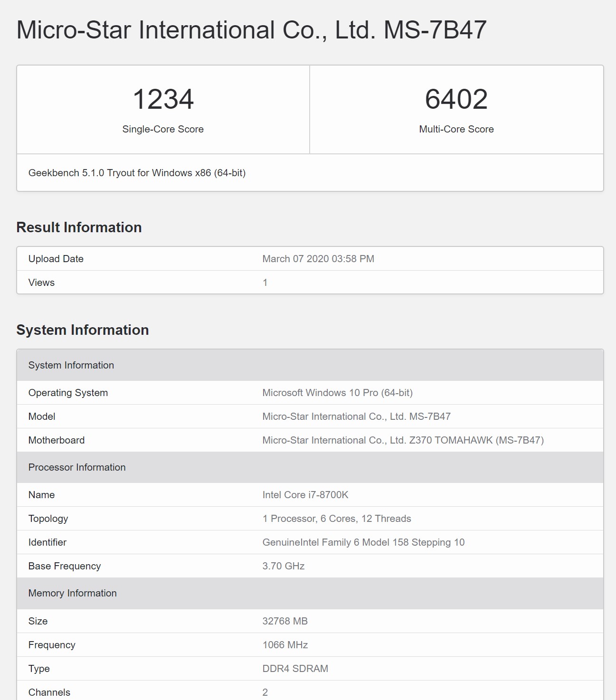Image resolution: width=616 pixels, height=700 pixels.
Task: Select the DDR4 SDRAM type value
Action: coord(295,669)
